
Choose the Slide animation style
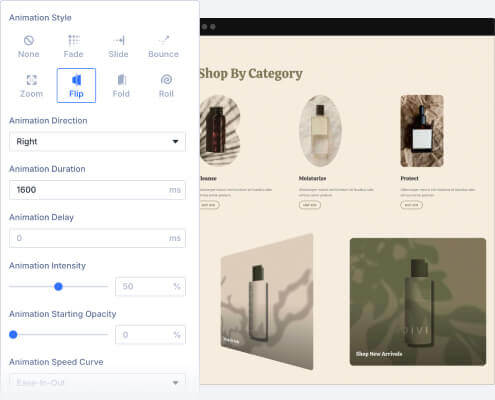[x=118, y=46]
